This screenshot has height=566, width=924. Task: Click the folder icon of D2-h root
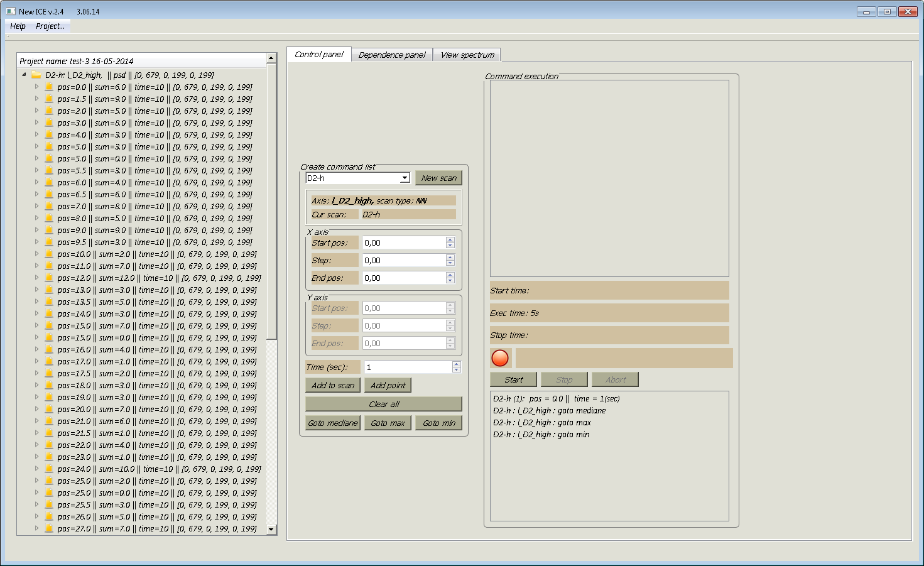pyautogui.click(x=36, y=75)
